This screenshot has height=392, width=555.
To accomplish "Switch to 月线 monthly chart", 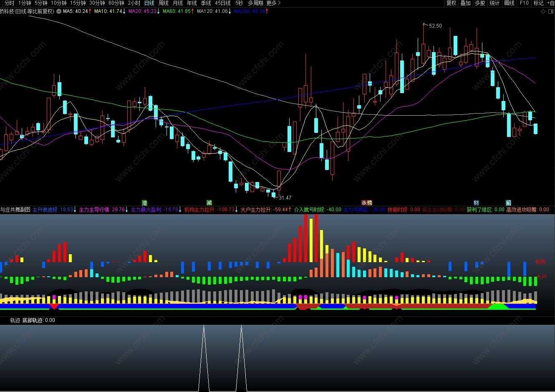I will click(177, 3).
